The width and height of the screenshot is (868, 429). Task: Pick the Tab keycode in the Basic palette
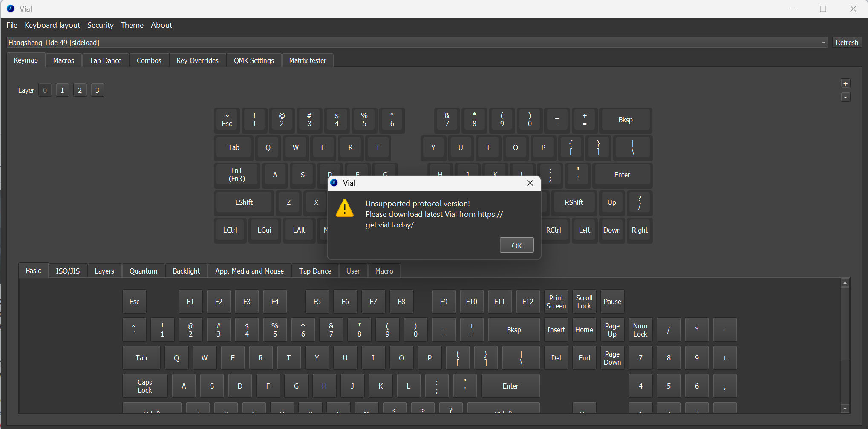(141, 358)
